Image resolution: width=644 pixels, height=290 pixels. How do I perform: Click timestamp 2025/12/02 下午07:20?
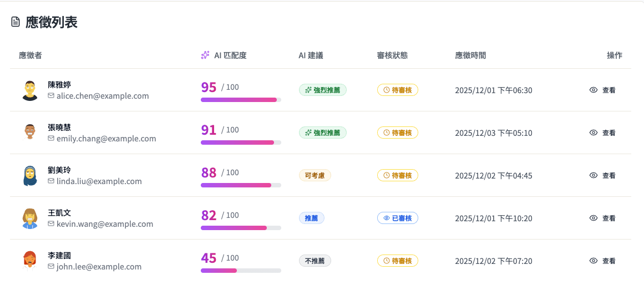coord(494,261)
